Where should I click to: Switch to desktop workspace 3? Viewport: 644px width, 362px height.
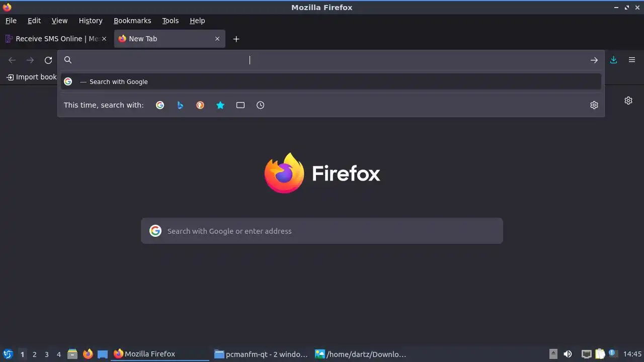[47, 354]
